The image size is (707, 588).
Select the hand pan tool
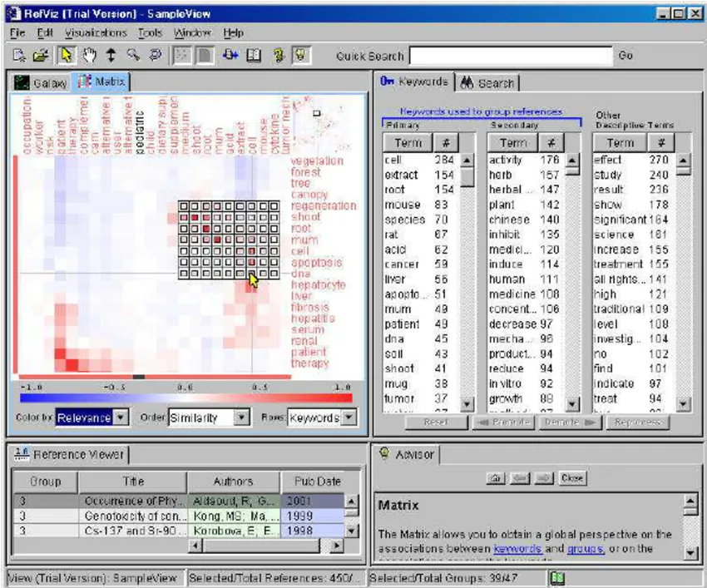tap(89, 56)
